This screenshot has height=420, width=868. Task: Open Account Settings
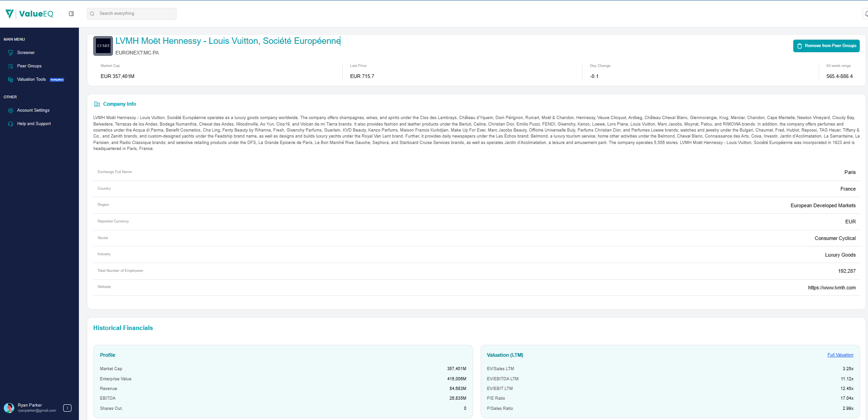(x=33, y=110)
